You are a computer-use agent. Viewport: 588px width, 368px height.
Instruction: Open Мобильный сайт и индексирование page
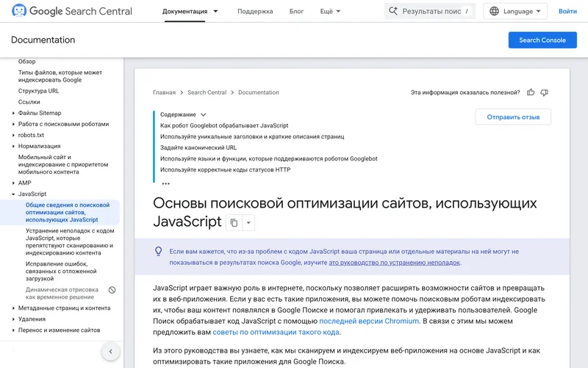point(63,164)
